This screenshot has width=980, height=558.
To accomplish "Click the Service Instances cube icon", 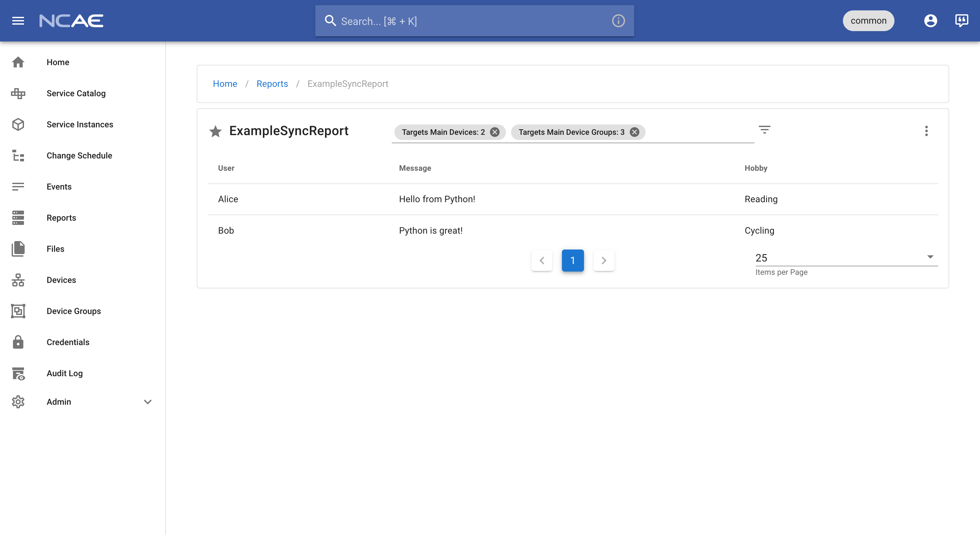I will pyautogui.click(x=18, y=124).
